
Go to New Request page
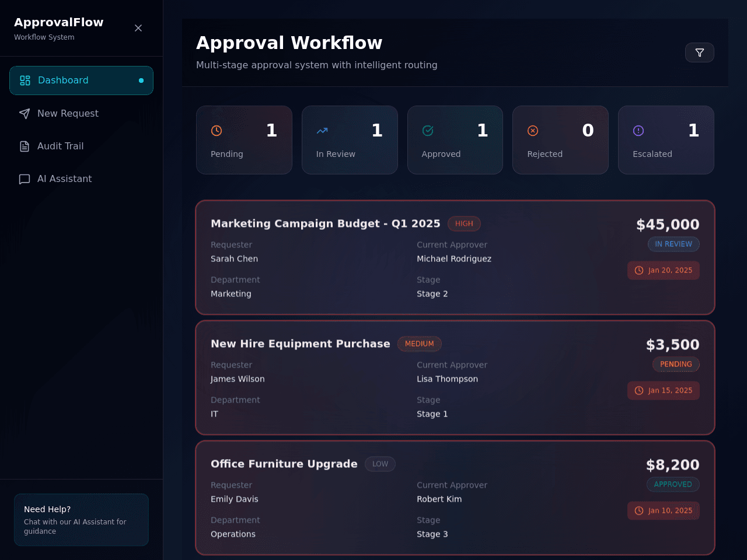pyautogui.click(x=81, y=113)
